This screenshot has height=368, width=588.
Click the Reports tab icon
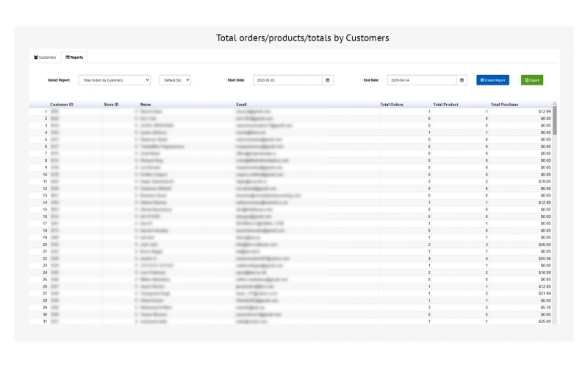coord(68,57)
